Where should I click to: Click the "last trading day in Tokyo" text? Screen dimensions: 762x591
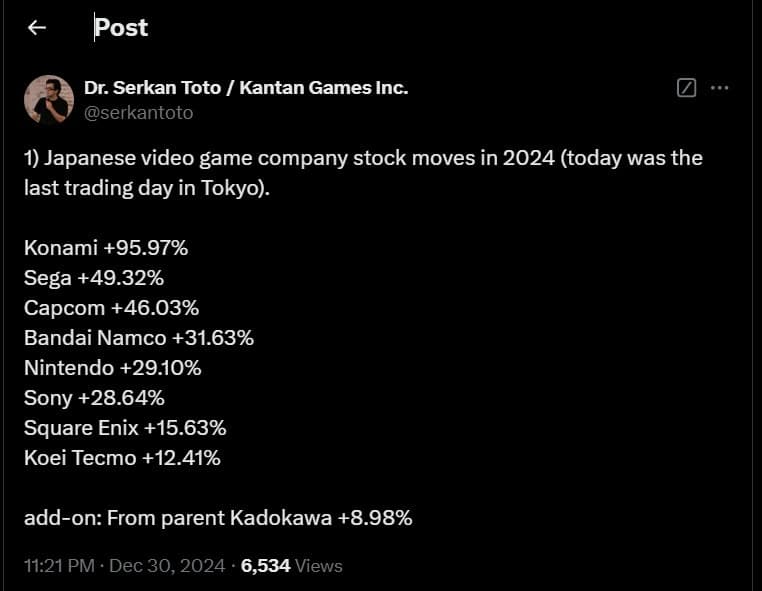(146, 188)
